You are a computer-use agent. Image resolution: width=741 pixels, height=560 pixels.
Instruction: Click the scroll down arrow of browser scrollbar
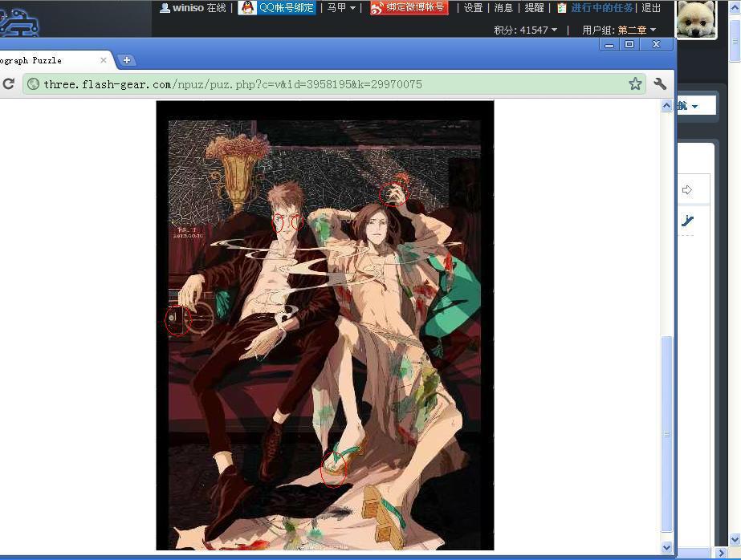(666, 547)
